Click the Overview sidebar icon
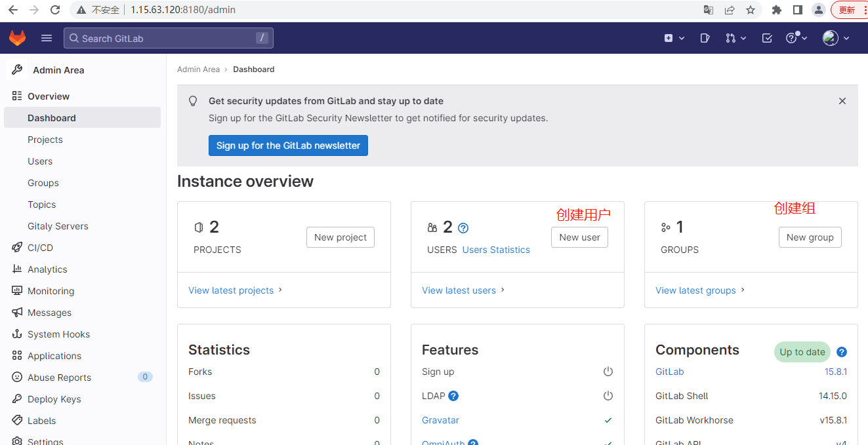Screen dimensions: 868x445 coord(17,96)
